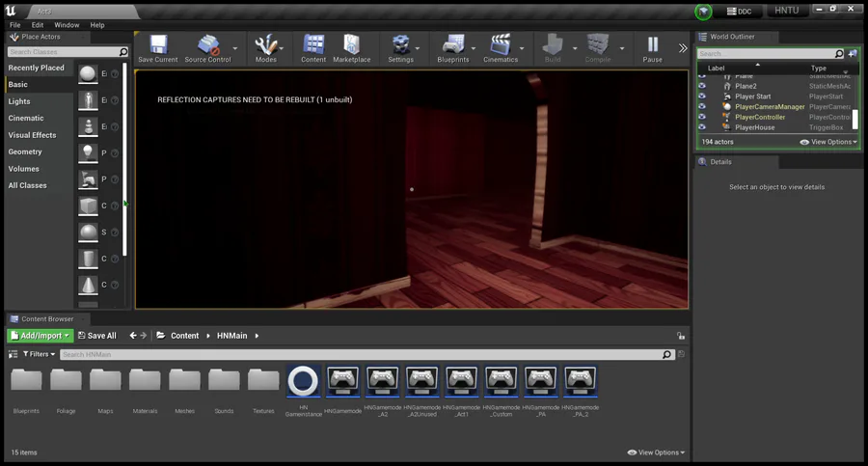This screenshot has width=868, height=466.
Task: Open the Content toolbar icon
Action: coord(313,44)
